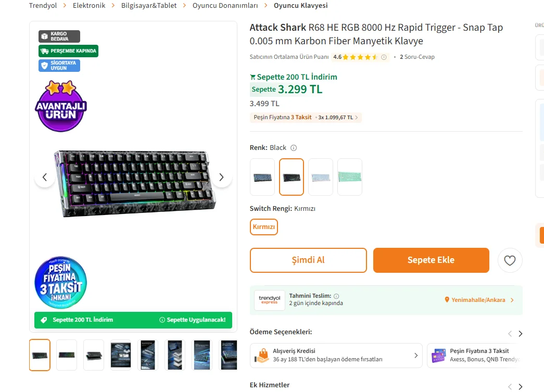544x392 pixels.
Task: Choose the first blue-black keyboard variant
Action: pos(262,178)
